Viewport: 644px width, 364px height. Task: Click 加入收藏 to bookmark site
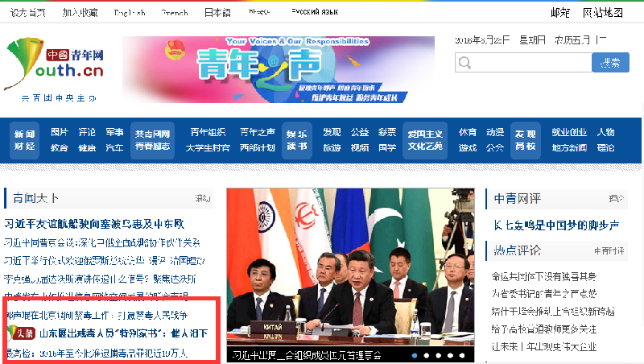pyautogui.click(x=80, y=13)
